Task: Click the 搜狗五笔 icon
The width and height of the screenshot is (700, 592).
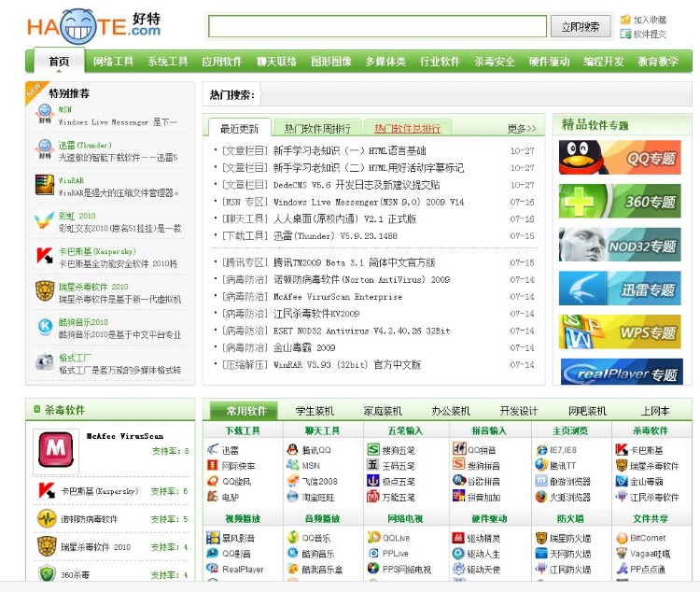Action: click(x=372, y=449)
